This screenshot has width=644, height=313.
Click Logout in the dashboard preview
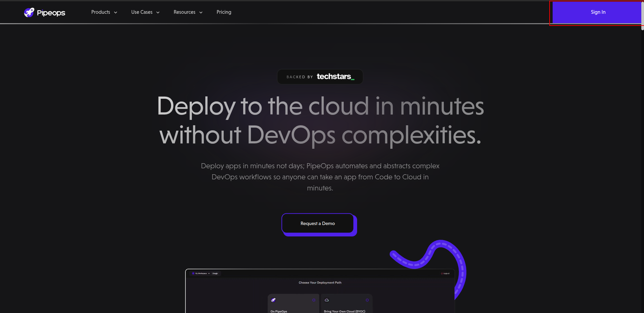coord(445,273)
